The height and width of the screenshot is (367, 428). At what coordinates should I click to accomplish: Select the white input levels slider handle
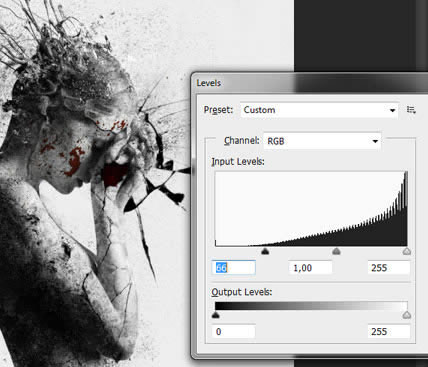406,251
